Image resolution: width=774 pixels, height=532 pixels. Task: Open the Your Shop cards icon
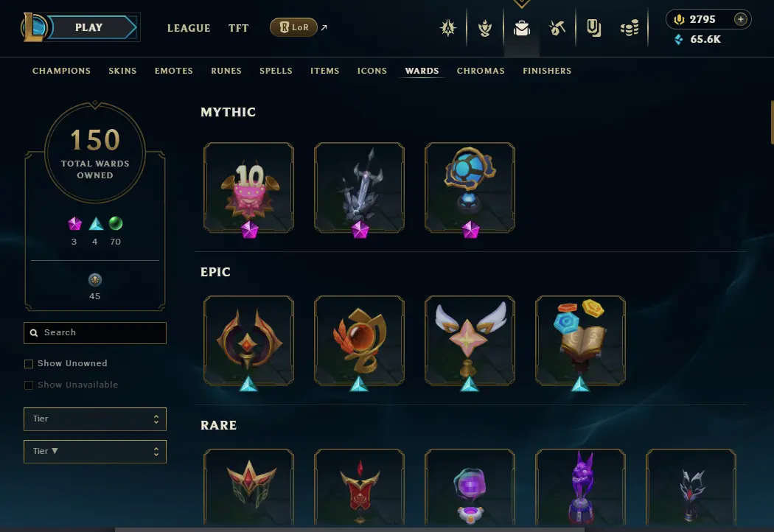pyautogui.click(x=594, y=28)
